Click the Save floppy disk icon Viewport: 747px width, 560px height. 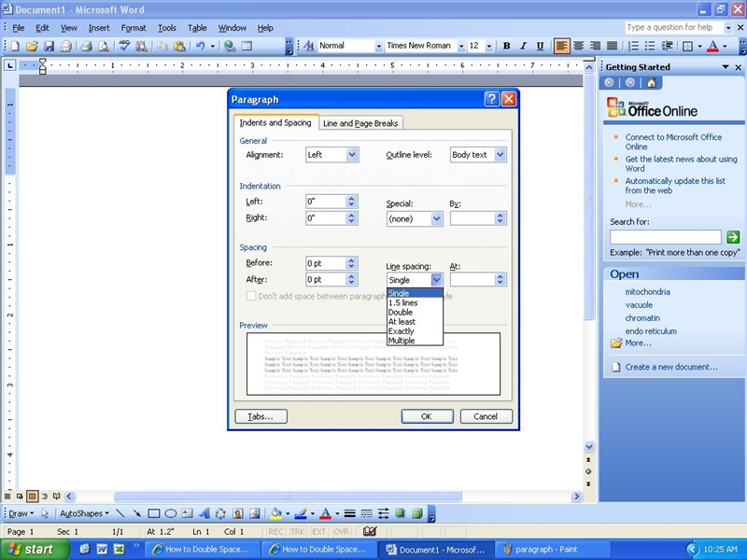[x=49, y=46]
